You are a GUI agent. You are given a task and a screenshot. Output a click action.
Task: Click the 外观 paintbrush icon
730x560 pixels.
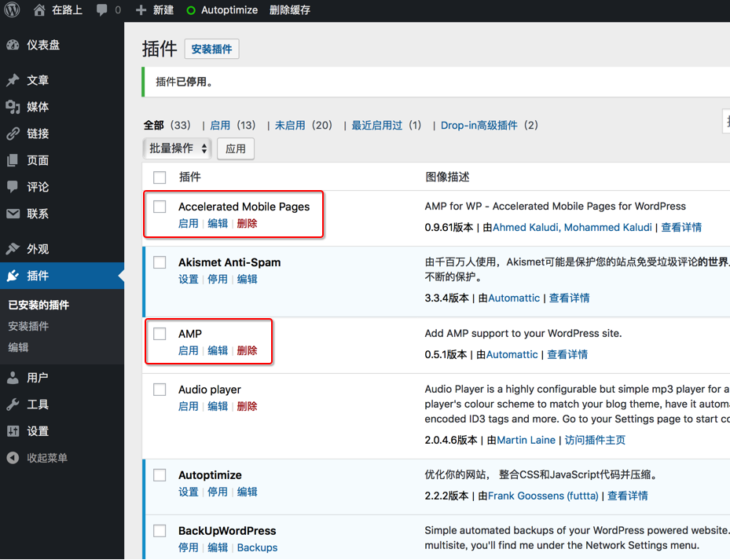point(13,248)
